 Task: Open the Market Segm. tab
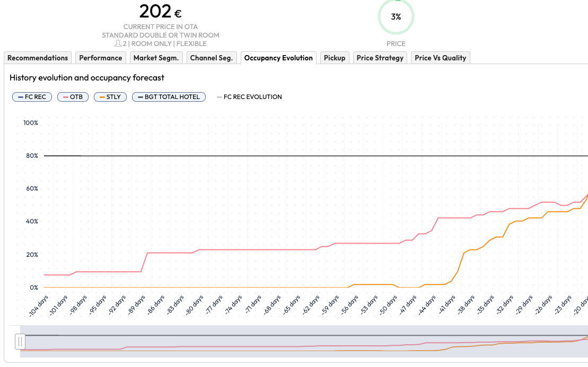tap(156, 58)
